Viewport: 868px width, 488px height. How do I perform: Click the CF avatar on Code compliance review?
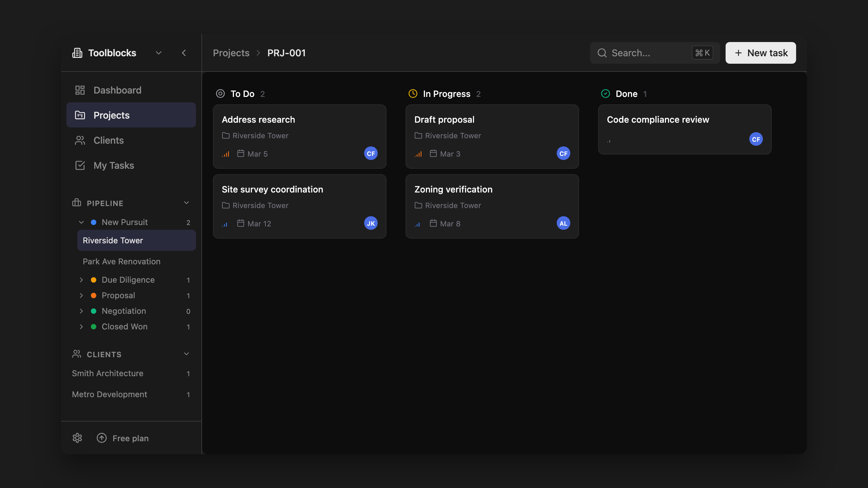click(755, 139)
